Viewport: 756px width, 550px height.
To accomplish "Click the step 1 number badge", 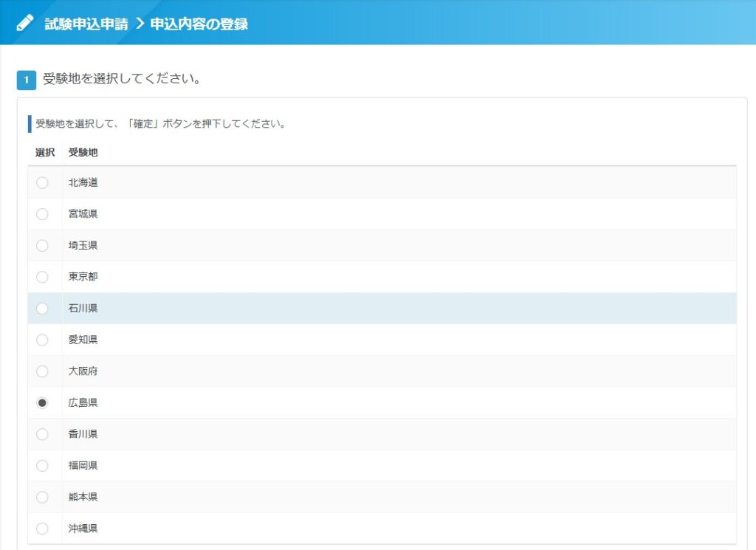I will tap(26, 80).
